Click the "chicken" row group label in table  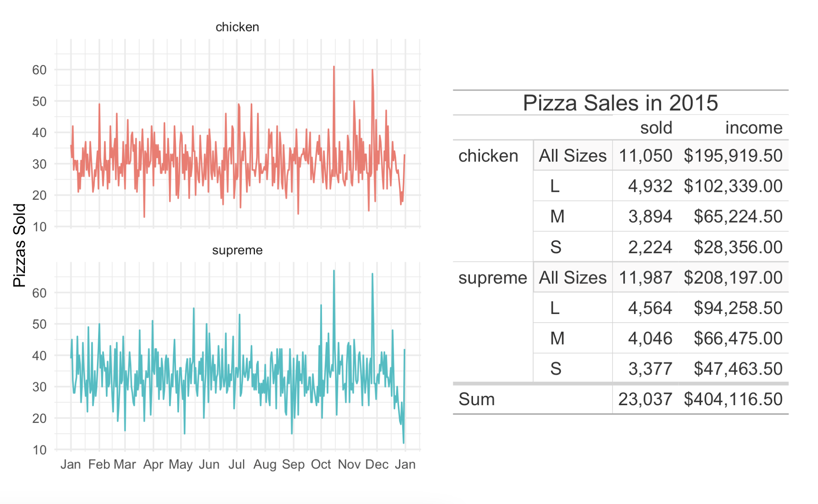click(488, 156)
